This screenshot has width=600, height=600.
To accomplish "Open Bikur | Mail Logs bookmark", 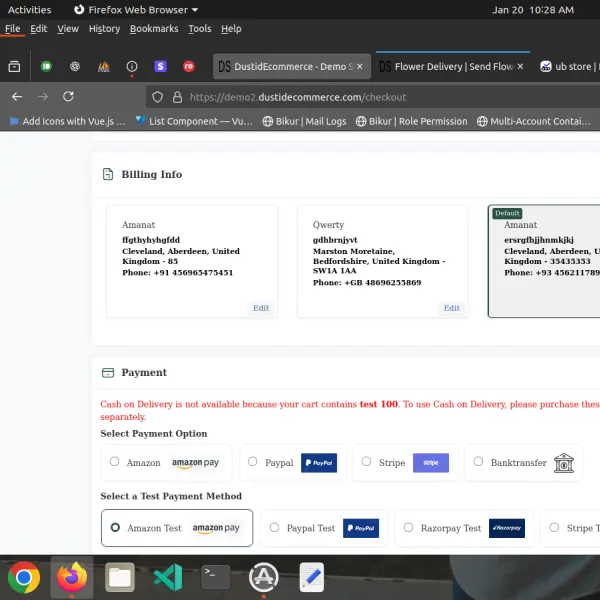I will click(304, 121).
